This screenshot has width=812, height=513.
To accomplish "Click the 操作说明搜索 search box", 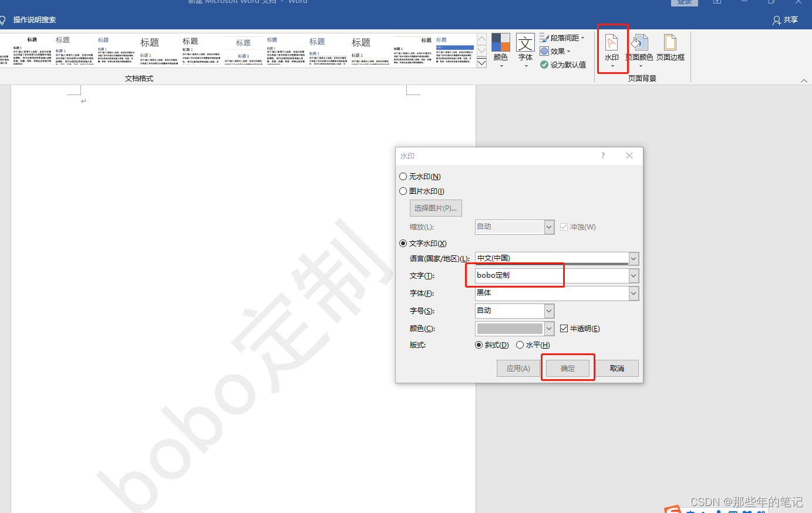I will [35, 20].
